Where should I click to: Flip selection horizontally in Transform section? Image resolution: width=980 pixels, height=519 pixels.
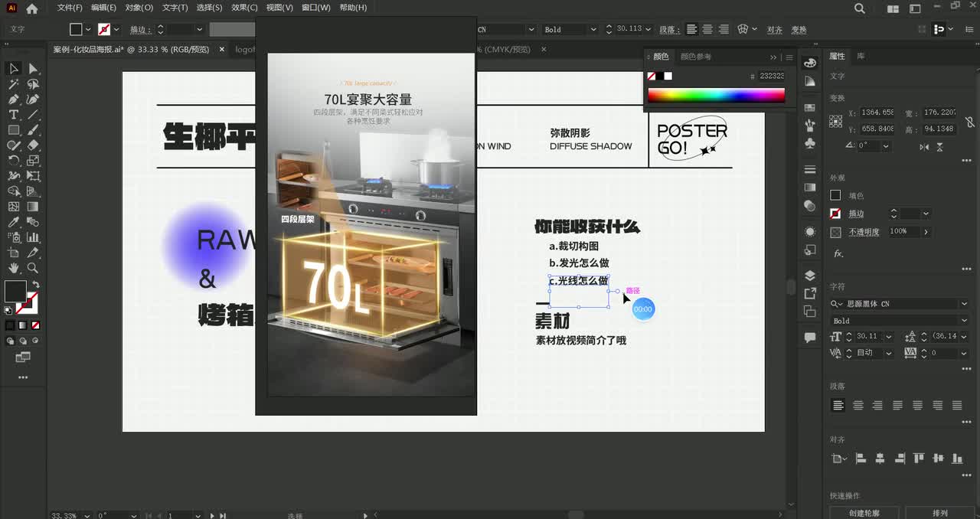coord(925,146)
